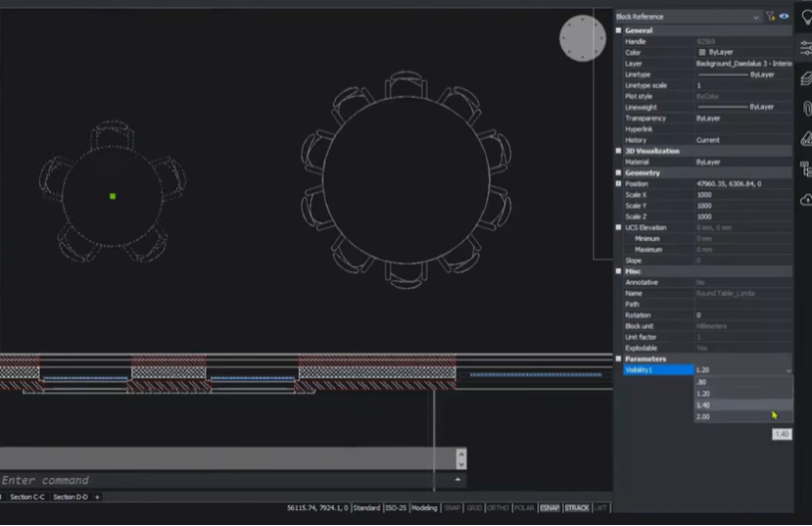The height and width of the screenshot is (526, 812).
Task: Click the command history scroll down arrow
Action: click(x=461, y=464)
